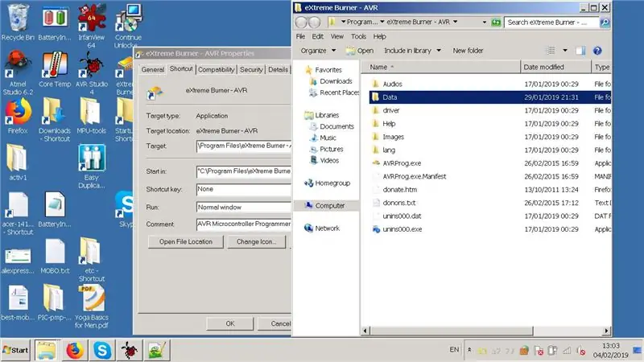644x362 pixels.
Task: Open the aliexpress desktop image file
Action: coord(17,260)
